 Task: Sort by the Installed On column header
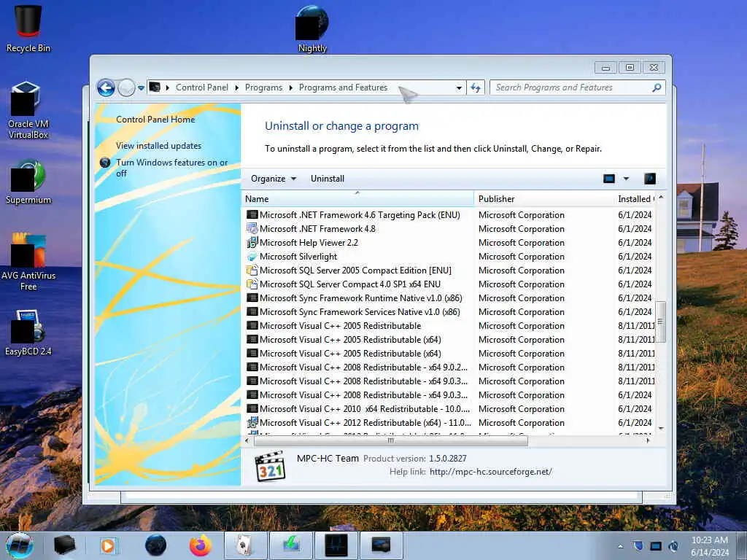tap(635, 198)
